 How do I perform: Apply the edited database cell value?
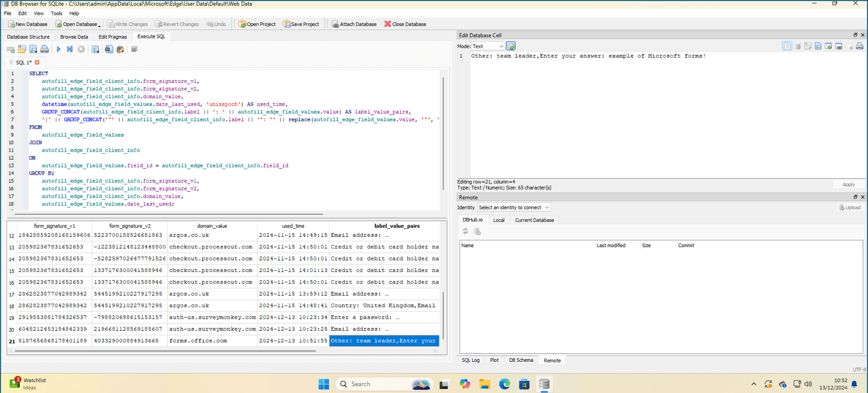coord(848,184)
